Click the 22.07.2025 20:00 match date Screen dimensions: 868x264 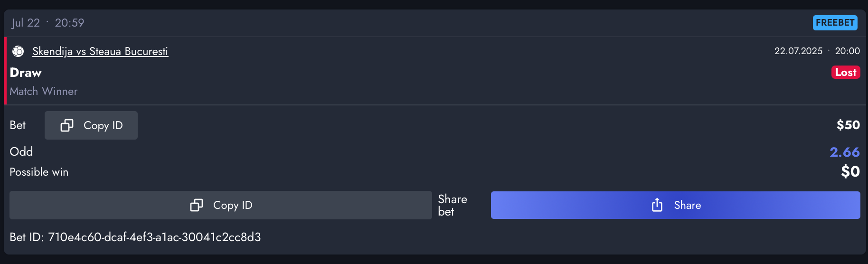(x=817, y=51)
